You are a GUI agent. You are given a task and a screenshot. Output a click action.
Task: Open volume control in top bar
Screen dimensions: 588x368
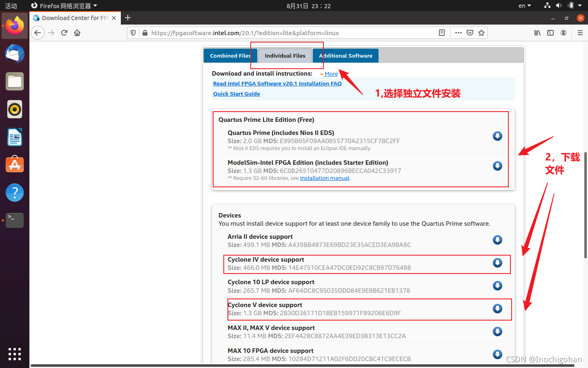tap(559, 6)
